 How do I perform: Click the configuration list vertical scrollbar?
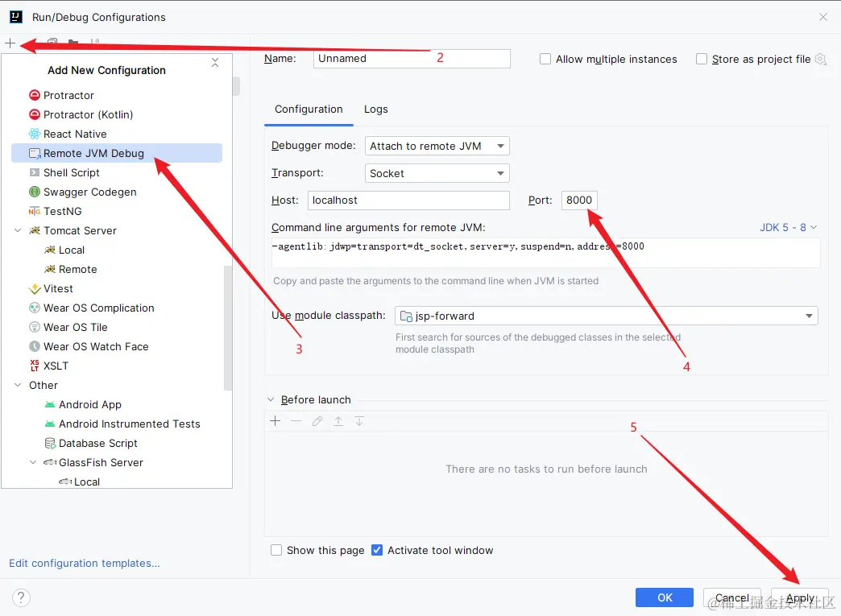228,327
